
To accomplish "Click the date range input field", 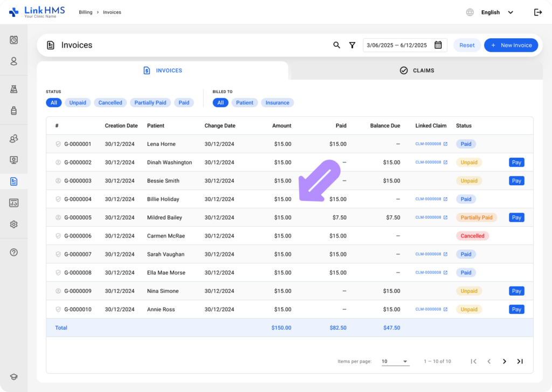I will click(x=405, y=45).
